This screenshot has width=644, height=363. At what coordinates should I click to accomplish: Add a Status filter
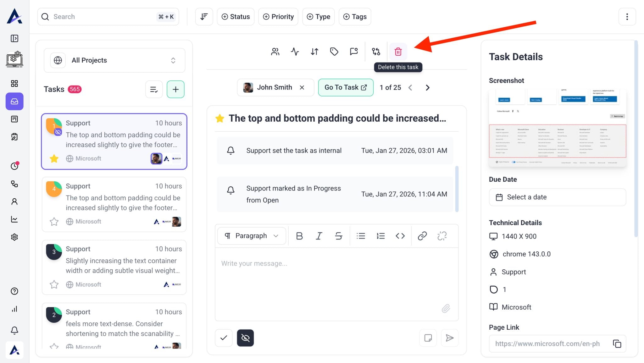tap(236, 17)
